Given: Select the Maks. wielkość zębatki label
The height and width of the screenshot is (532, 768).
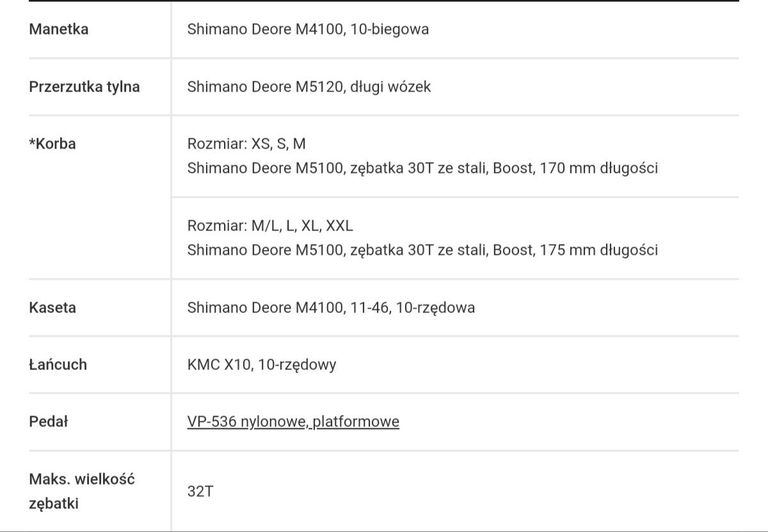Looking at the screenshot, I should click(82, 491).
